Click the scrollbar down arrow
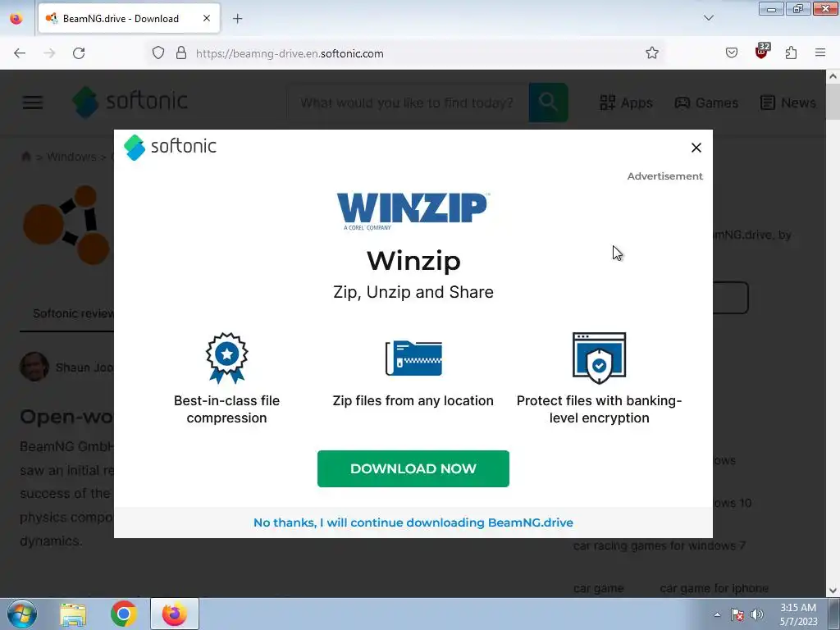Viewport: 840px width, 630px height. (833, 591)
